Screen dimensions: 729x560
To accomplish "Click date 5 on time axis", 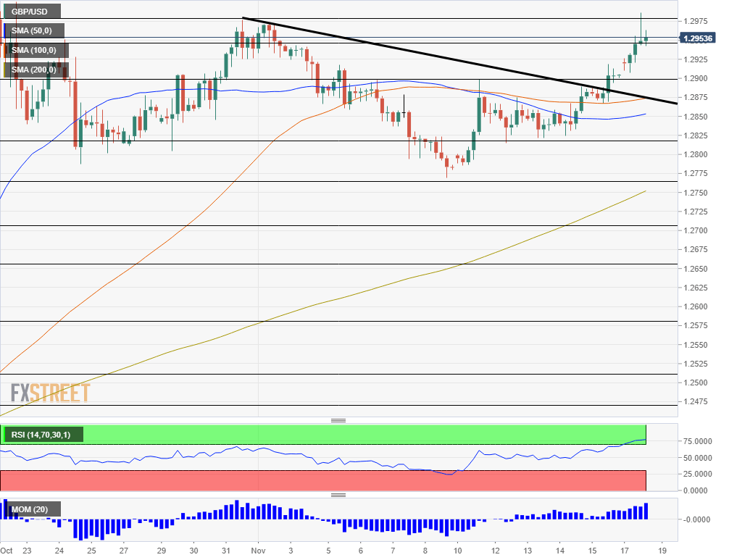I will click(x=328, y=551).
